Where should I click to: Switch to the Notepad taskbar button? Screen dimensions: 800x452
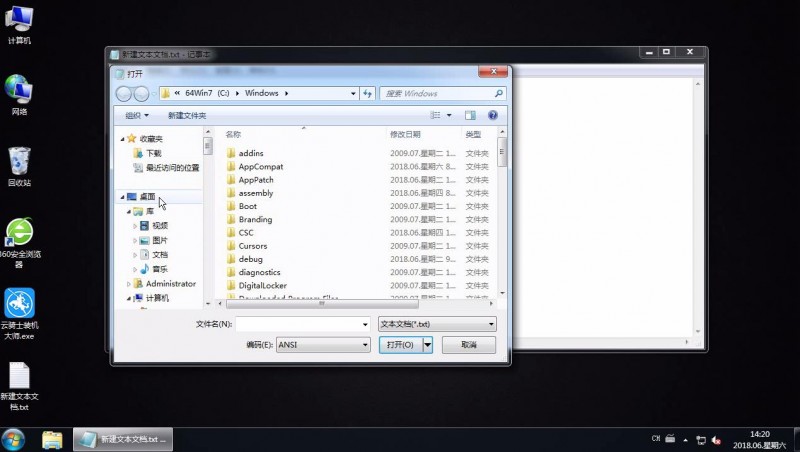click(123, 439)
